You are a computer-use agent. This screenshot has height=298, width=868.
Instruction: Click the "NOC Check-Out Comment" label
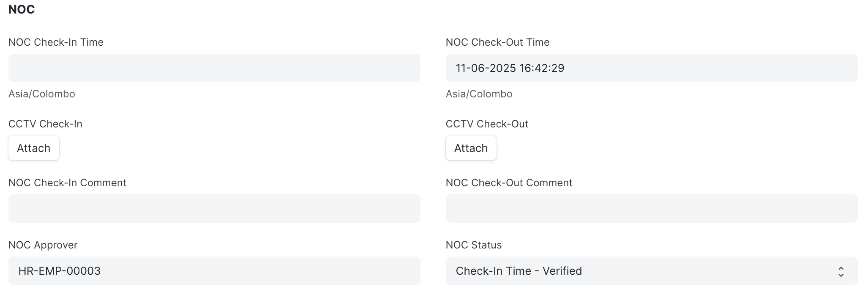point(509,183)
